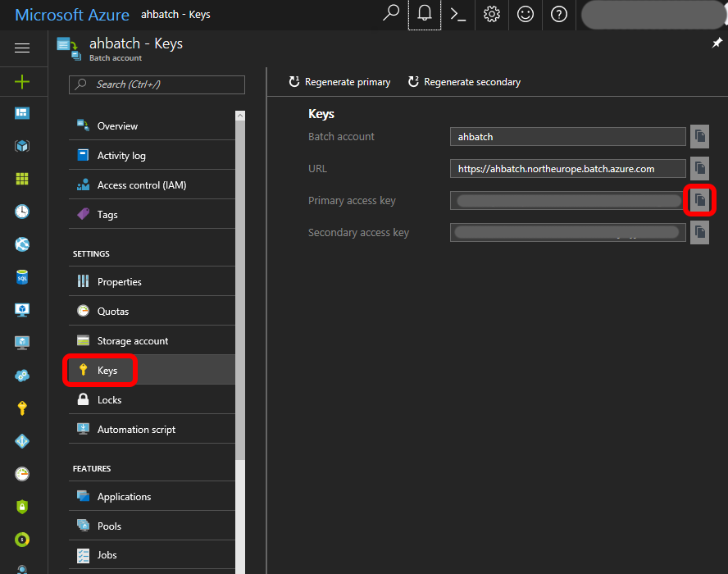This screenshot has height=574, width=728.
Task: Click Regenerate secondary
Action: tap(464, 82)
